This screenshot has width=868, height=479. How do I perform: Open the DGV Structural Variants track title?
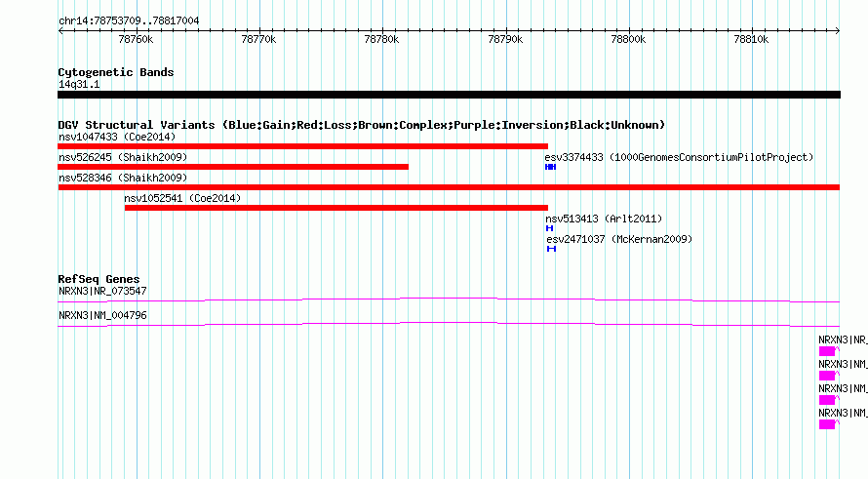coord(361,125)
